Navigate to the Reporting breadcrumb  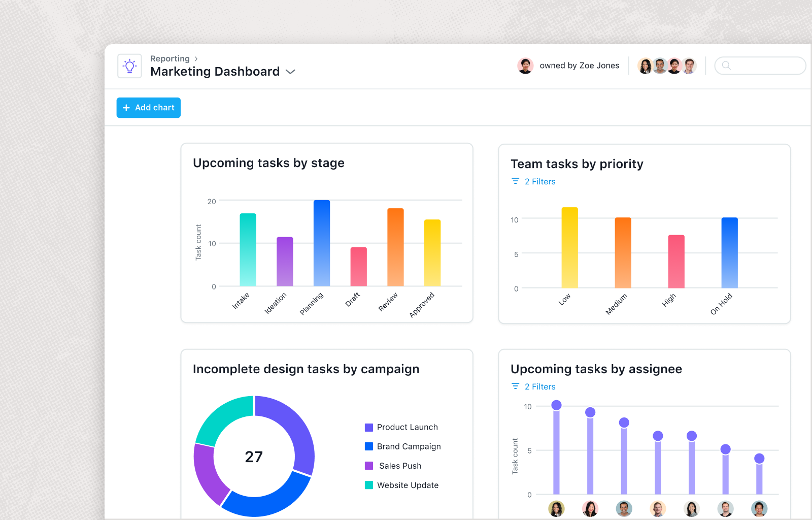[170, 58]
